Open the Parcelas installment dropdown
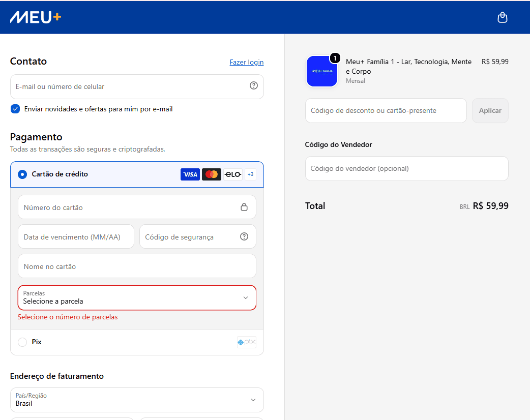Screen dimensions: 530x420 coord(137,297)
